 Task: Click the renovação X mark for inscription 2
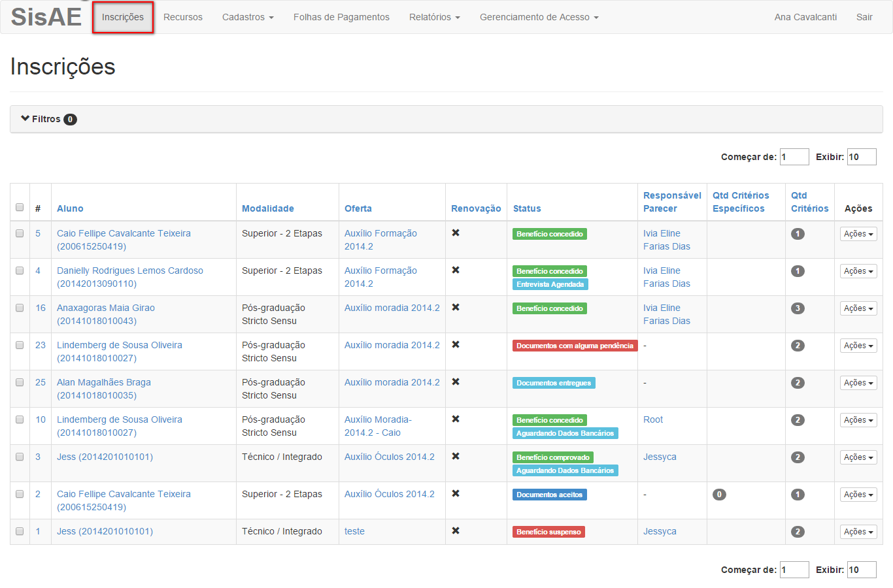tap(456, 493)
